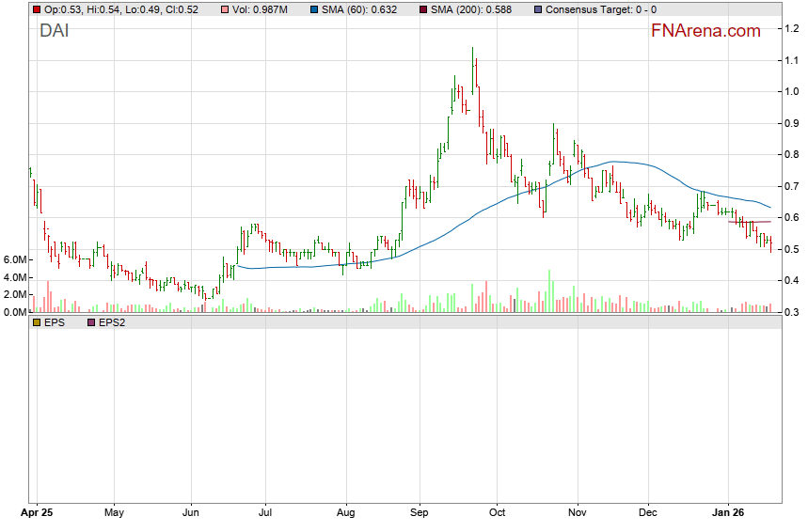
Task: Click the 6.0M volume axis label
Action: tap(14, 259)
